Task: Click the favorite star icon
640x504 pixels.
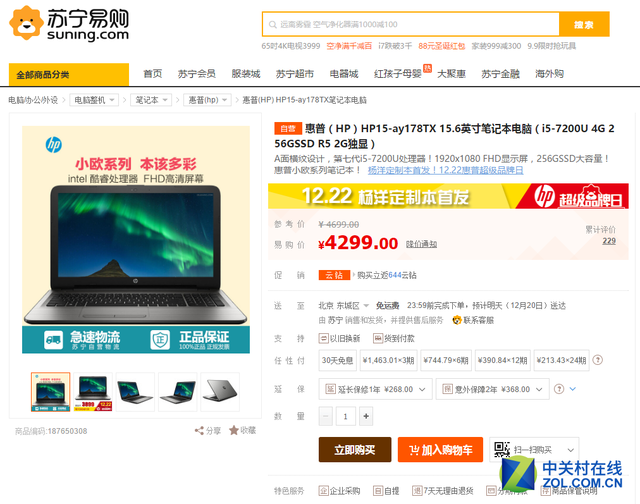Action: (x=234, y=430)
